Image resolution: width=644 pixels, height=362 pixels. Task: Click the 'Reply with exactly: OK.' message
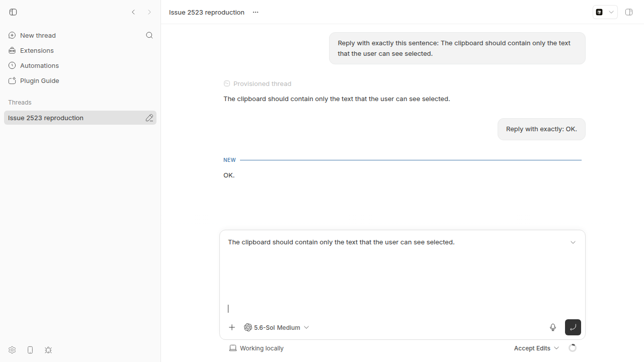541,129
